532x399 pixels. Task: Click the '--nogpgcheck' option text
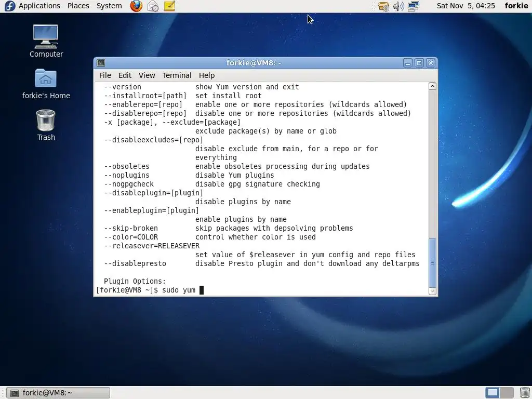pos(129,184)
